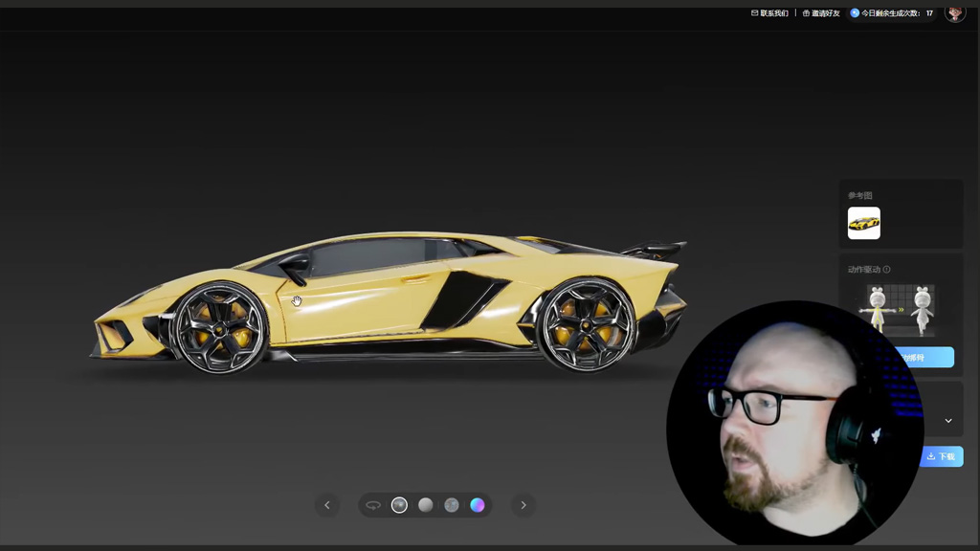Click the envelope icon beside 联系我们
The width and height of the screenshot is (980, 551).
[x=755, y=13]
